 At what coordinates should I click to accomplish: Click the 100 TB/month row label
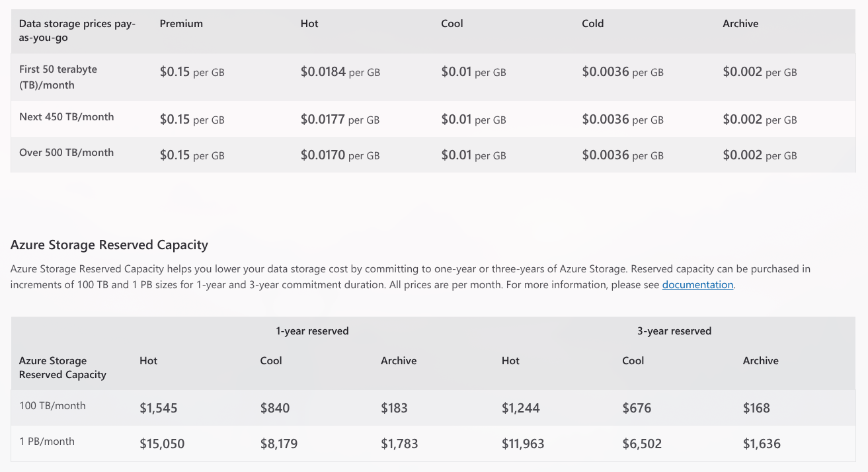[52, 405]
